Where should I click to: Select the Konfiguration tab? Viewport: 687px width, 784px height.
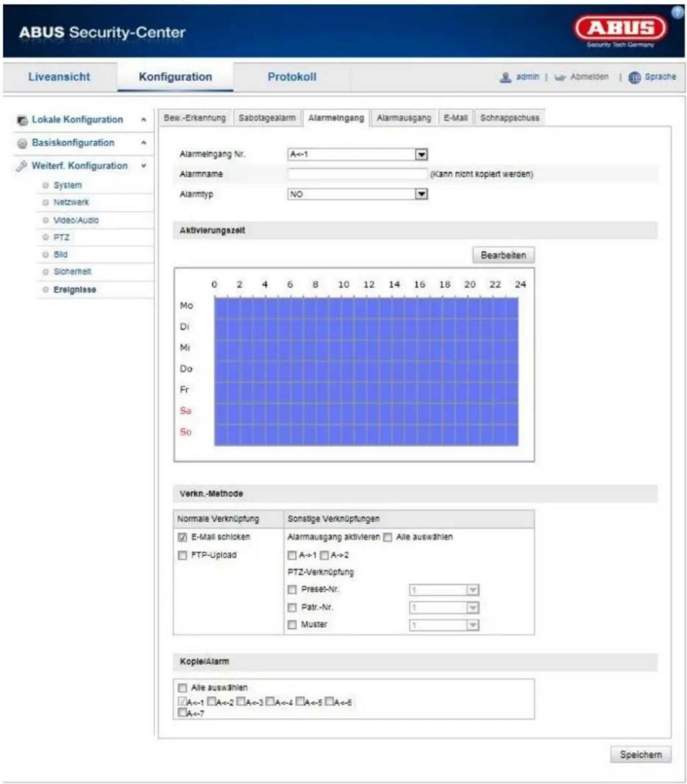(175, 77)
